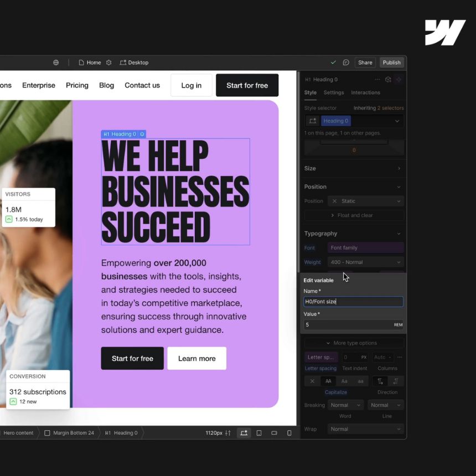The width and height of the screenshot is (476, 476).
Task: Click Pricing in the site nav
Action: click(77, 85)
